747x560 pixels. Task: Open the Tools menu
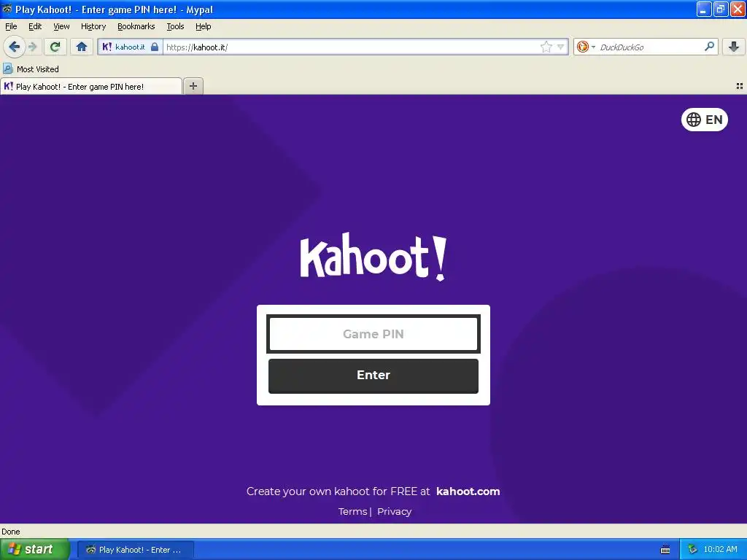175,26
